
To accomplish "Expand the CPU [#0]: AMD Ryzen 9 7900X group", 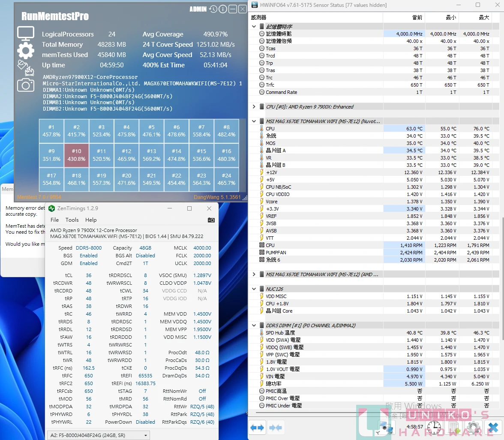I will click(x=254, y=107).
